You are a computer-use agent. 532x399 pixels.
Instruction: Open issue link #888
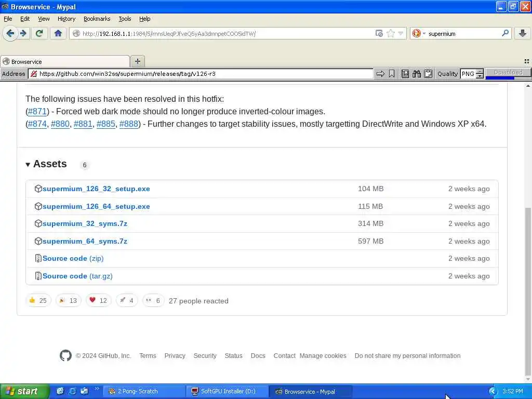click(129, 124)
